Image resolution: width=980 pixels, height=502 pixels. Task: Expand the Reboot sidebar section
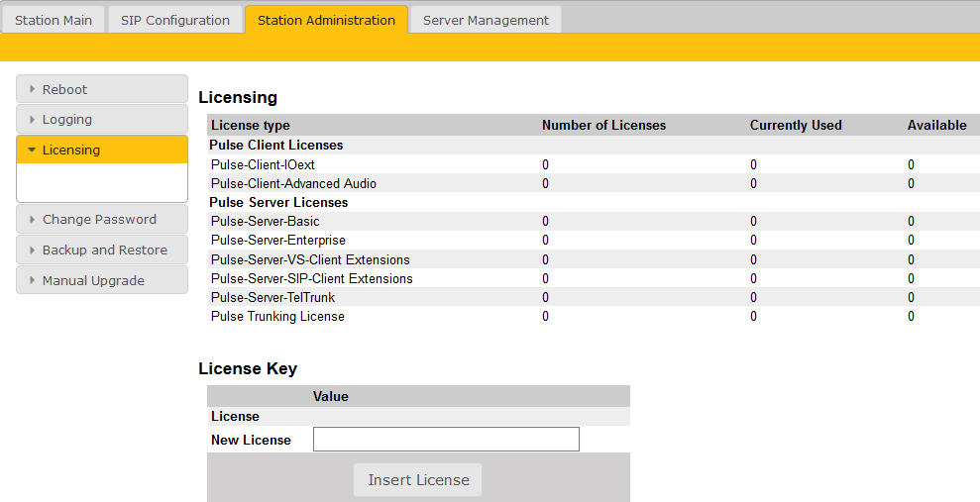(x=102, y=89)
